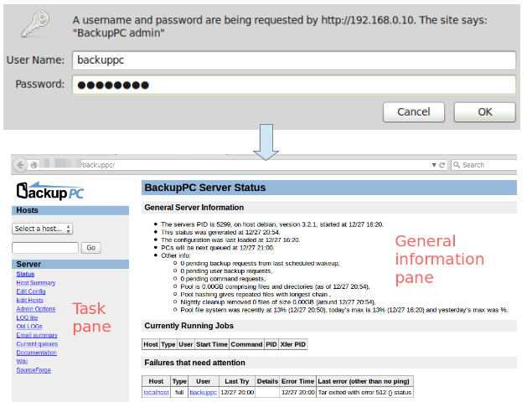Open the LOG file link
Screen dimensions: 532x407
click(x=27, y=317)
